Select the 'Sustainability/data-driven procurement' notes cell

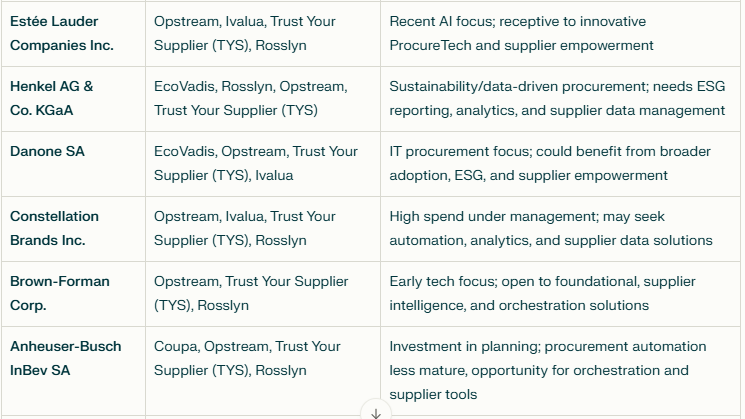(556, 98)
